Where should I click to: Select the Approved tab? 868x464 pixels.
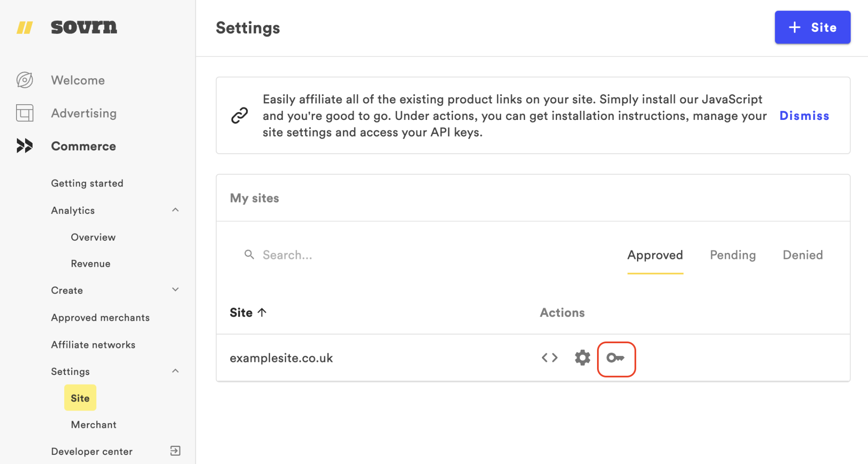pyautogui.click(x=655, y=255)
